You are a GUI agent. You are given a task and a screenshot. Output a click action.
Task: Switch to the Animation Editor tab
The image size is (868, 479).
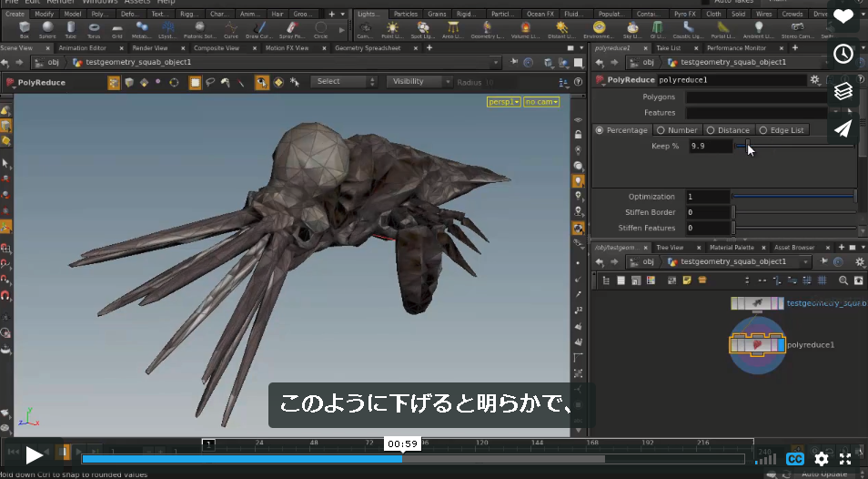82,48
